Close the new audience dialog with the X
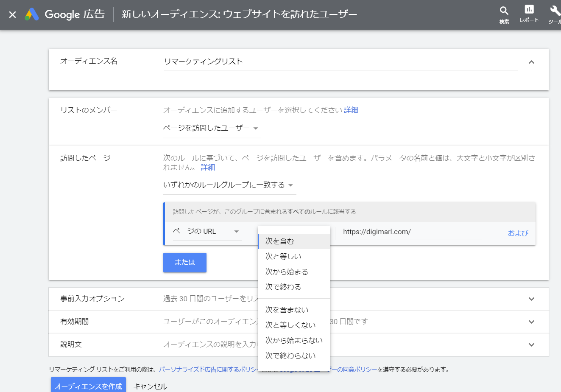Viewport: 561px width, 392px height. pos(12,15)
